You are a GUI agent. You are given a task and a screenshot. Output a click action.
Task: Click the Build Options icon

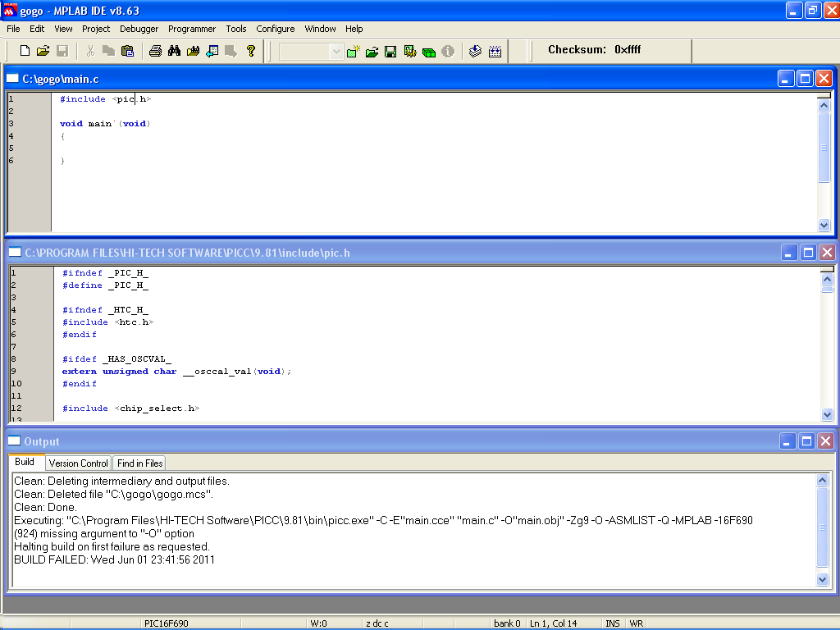pyautogui.click(x=410, y=52)
